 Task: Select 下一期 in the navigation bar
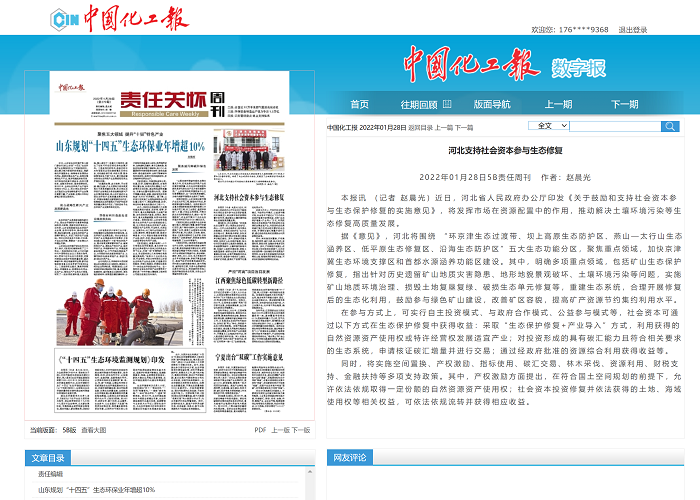pos(625,104)
